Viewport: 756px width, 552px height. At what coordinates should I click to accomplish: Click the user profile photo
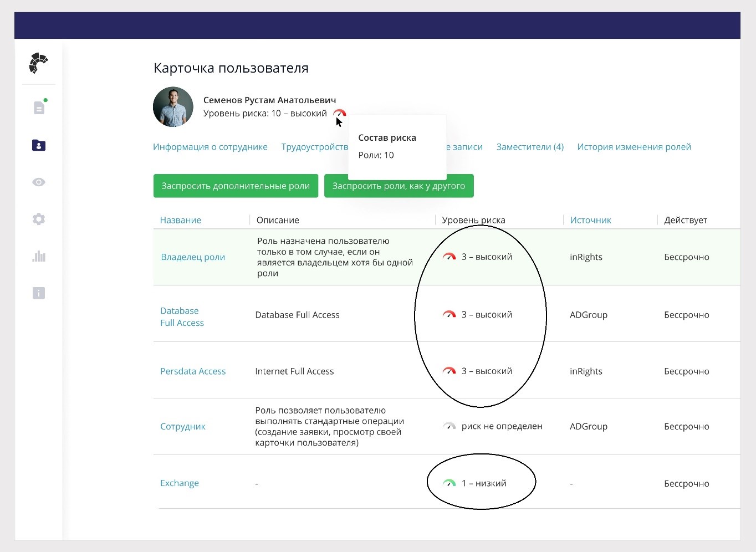point(173,107)
